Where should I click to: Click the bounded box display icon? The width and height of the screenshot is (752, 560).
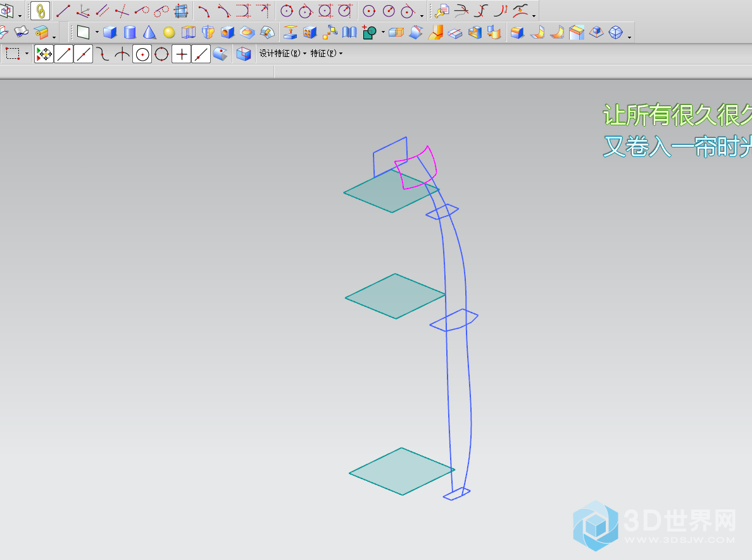pos(244,54)
